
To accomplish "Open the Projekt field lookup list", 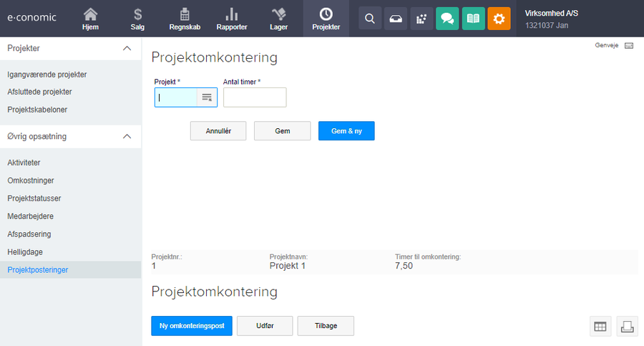I will tap(207, 97).
